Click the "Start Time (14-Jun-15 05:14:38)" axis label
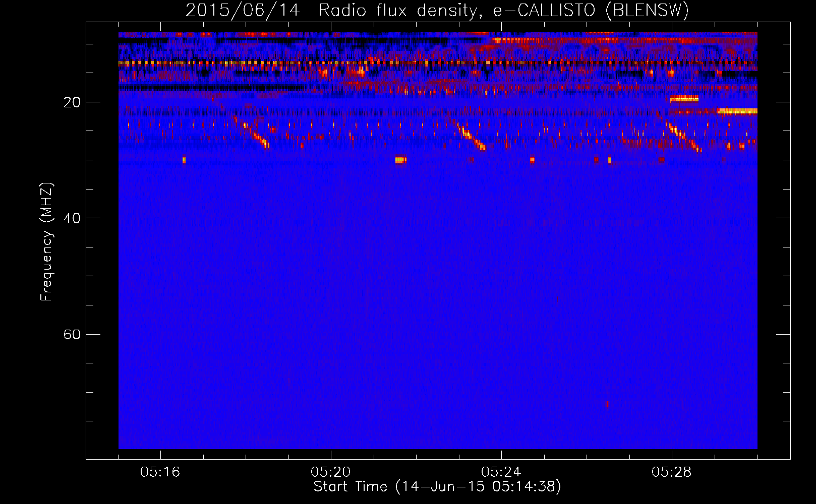Image resolution: width=816 pixels, height=504 pixels. click(437, 487)
